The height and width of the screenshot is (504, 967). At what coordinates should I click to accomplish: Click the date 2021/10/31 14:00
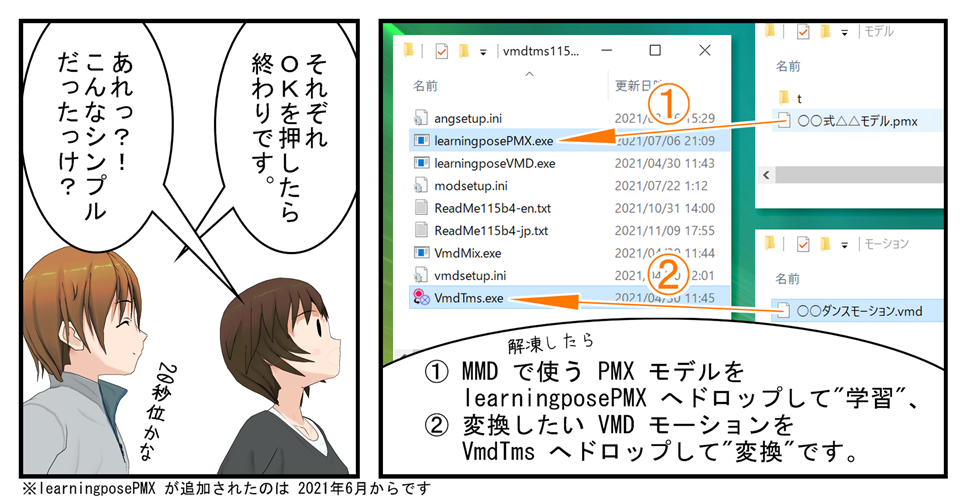coord(664,208)
